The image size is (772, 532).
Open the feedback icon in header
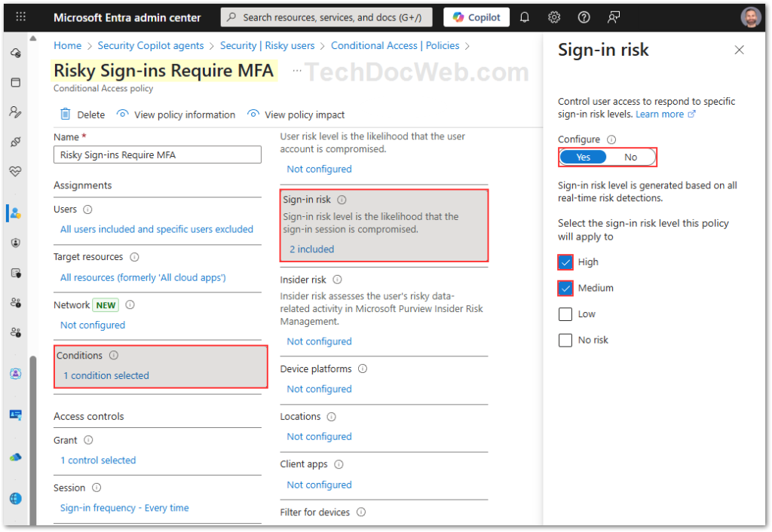[x=614, y=17]
